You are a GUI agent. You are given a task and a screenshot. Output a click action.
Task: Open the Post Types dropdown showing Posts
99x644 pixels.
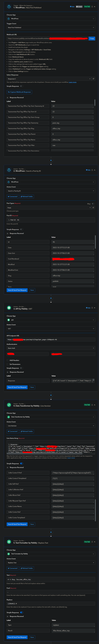coord(49,208)
